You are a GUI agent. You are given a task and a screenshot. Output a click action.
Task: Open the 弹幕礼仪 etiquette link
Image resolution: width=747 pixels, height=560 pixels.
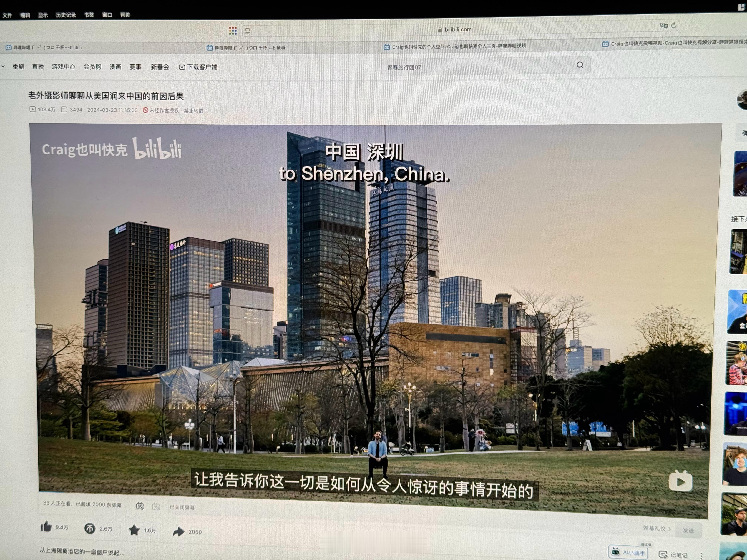point(657,528)
